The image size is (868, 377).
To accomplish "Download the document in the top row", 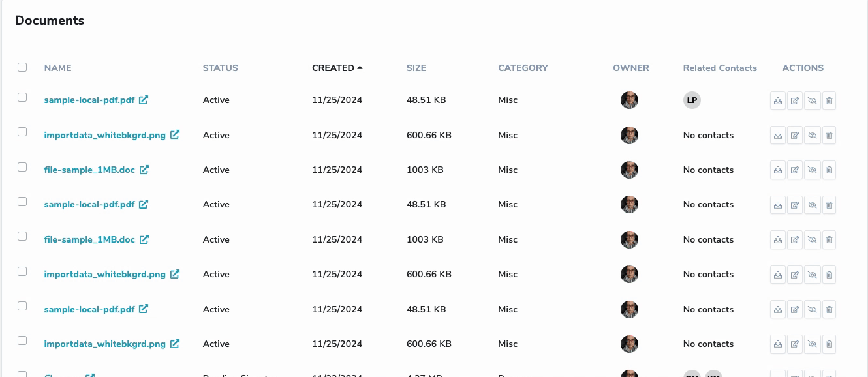I will [x=778, y=100].
